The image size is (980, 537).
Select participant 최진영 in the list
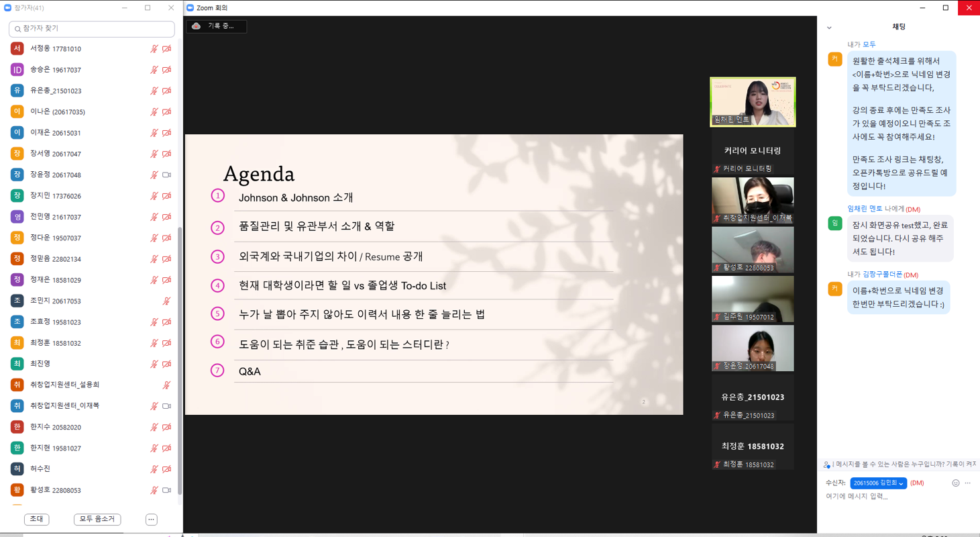[40, 364]
